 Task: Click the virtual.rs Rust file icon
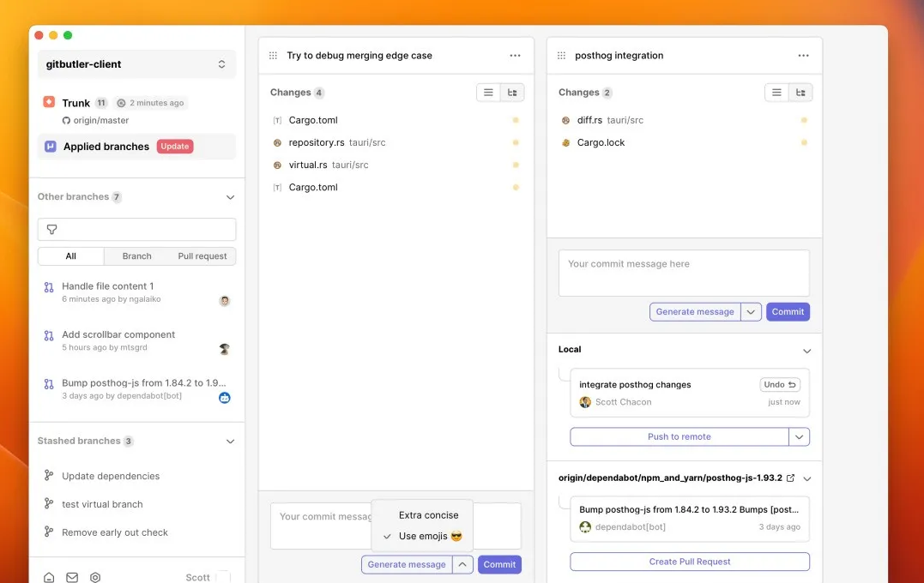pos(277,165)
